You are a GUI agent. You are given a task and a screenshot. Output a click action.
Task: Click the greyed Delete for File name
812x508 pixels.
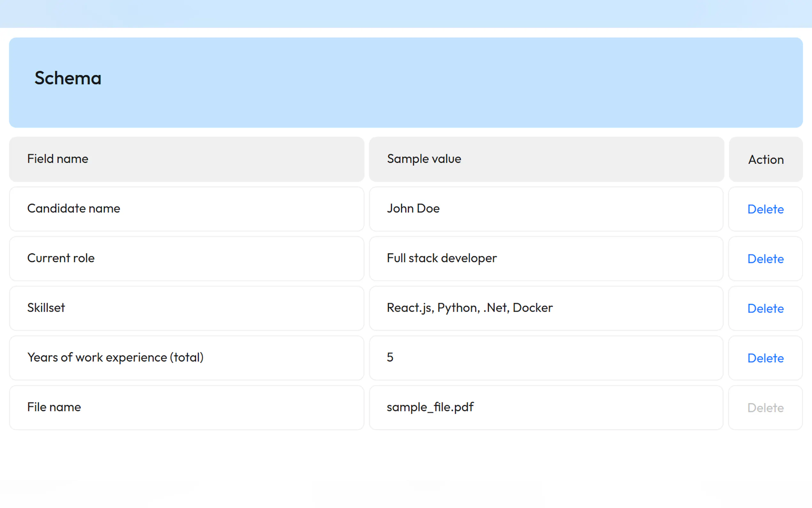(765, 408)
